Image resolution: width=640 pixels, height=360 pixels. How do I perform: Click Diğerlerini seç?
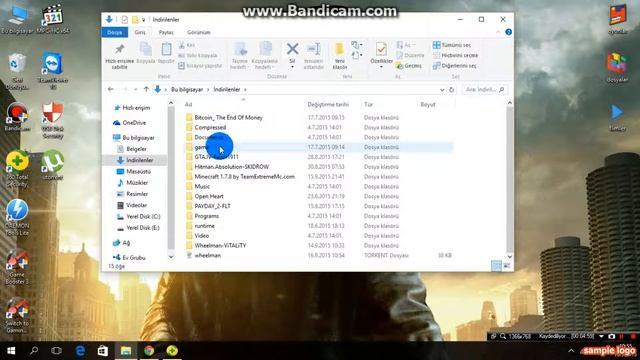tap(455, 65)
